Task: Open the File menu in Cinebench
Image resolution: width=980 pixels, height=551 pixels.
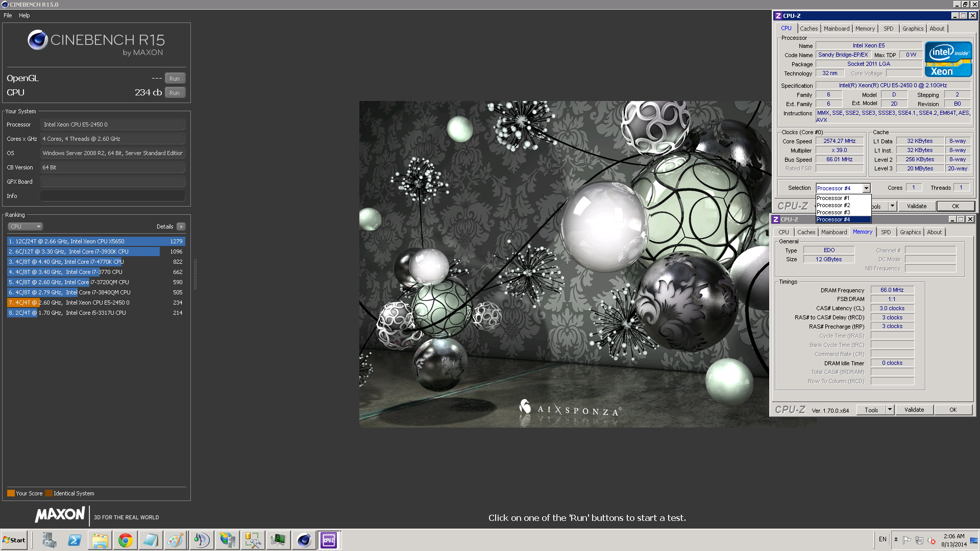Action: (x=8, y=15)
